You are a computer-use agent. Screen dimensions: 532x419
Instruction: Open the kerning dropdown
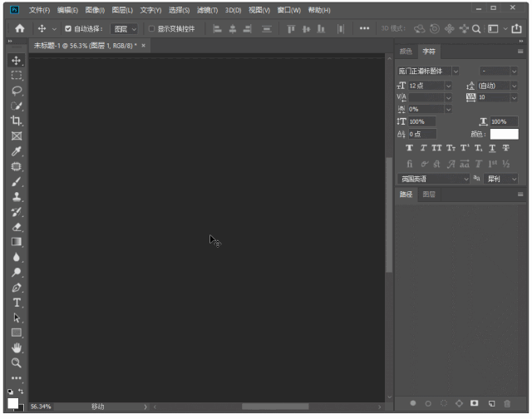tap(448, 98)
